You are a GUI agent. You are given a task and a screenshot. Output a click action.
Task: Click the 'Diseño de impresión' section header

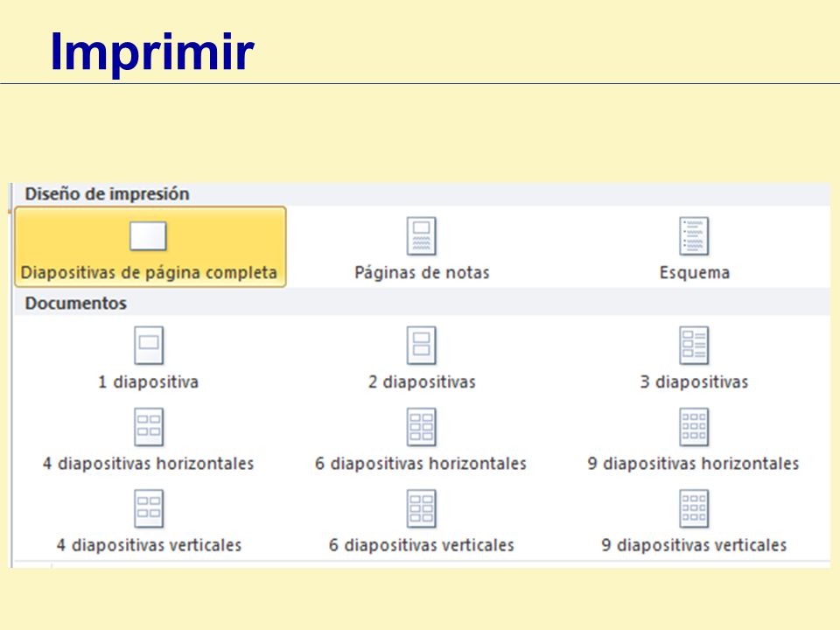pos(107,194)
